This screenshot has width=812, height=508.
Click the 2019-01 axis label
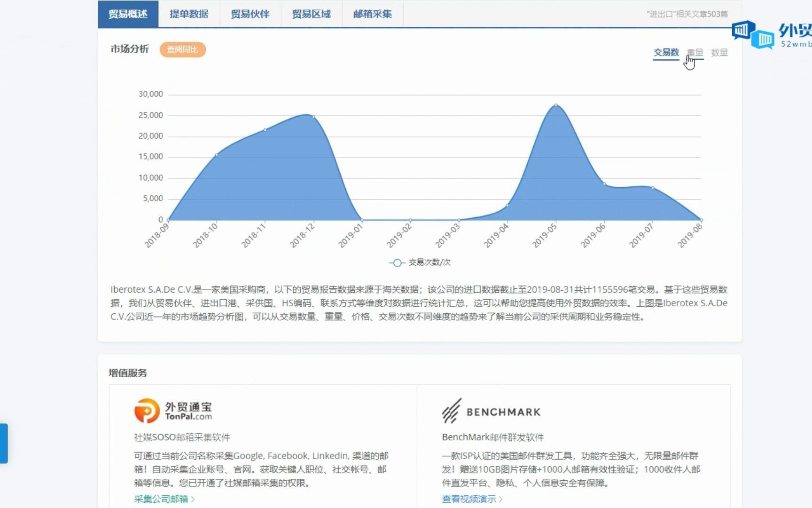351,235
